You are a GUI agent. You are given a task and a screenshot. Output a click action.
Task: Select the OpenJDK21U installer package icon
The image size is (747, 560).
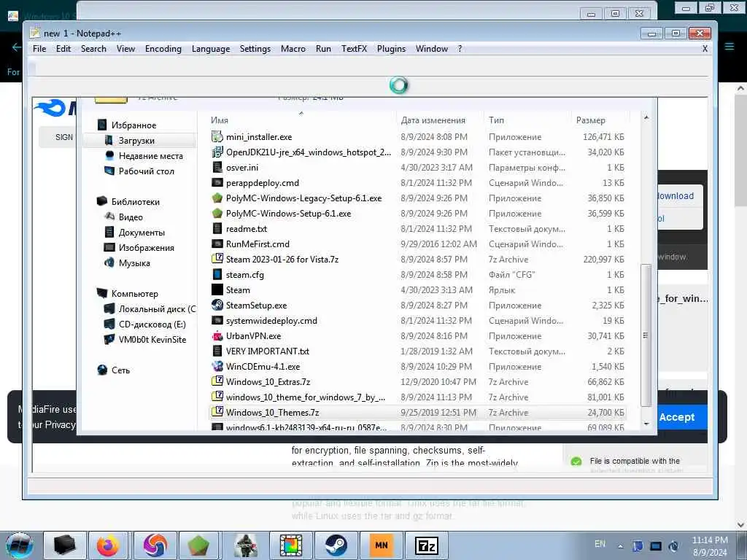(217, 152)
